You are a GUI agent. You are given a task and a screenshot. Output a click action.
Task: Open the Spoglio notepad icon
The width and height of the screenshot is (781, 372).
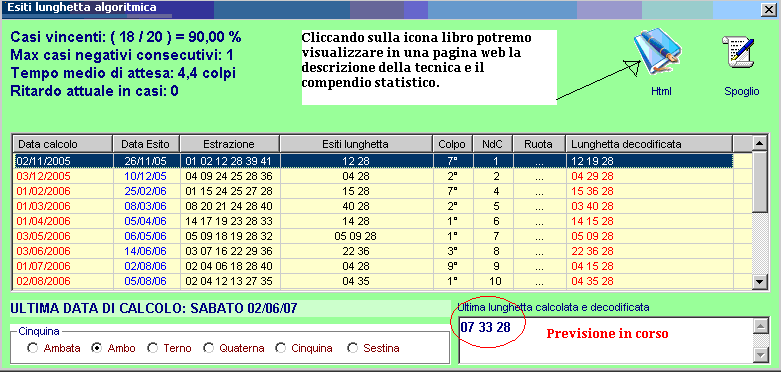[x=739, y=52]
